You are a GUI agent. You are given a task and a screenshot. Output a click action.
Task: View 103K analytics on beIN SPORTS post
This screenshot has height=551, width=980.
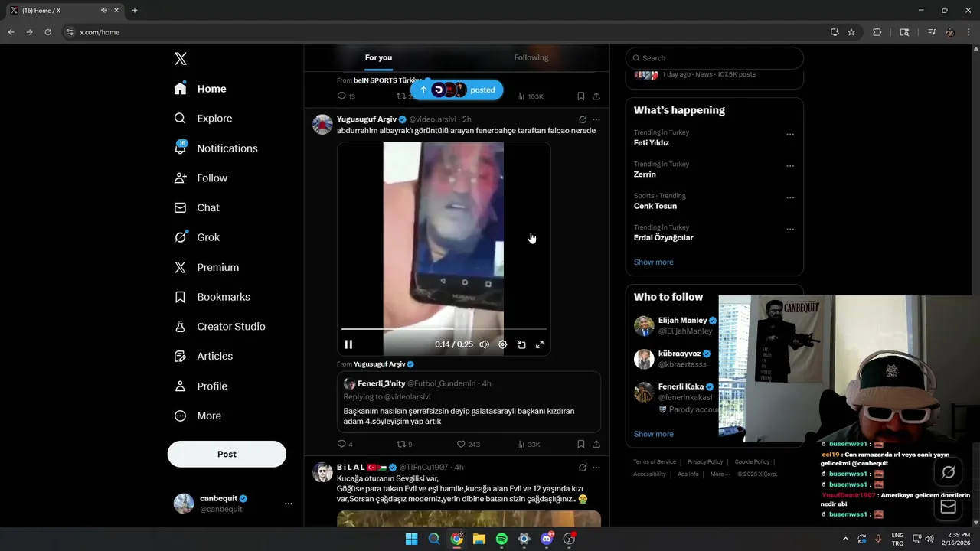point(530,96)
